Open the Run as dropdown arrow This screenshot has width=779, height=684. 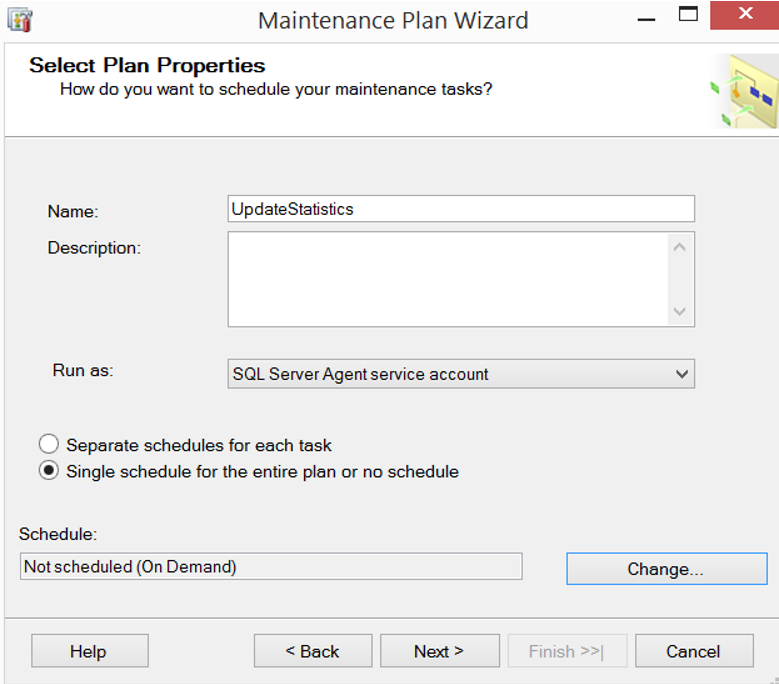click(682, 374)
